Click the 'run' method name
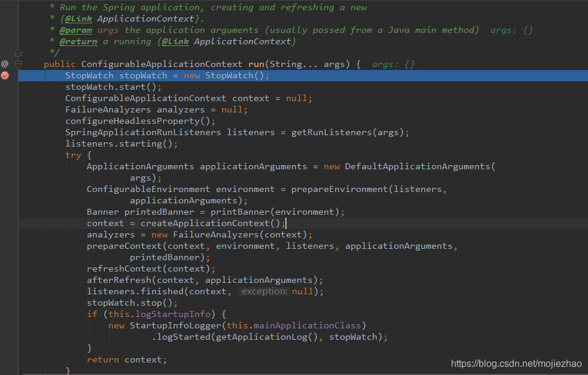Viewport: 588px width, 375px height. point(256,64)
